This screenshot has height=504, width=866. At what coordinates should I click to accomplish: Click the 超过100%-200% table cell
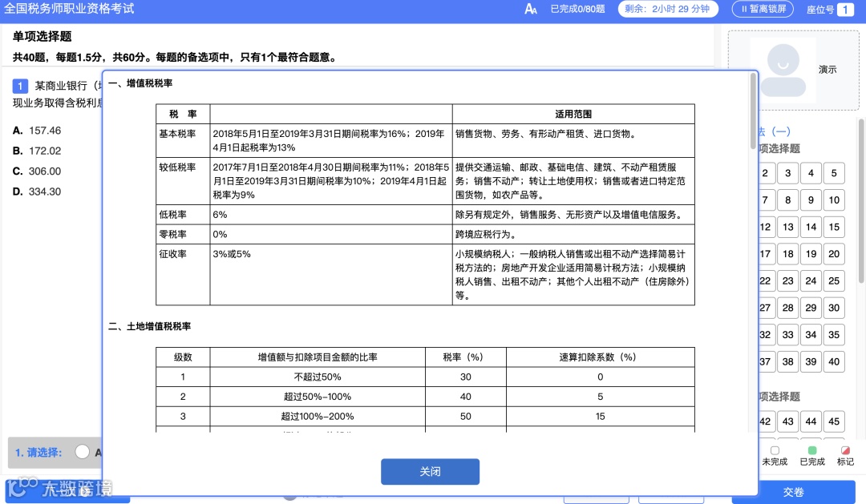coord(318,416)
